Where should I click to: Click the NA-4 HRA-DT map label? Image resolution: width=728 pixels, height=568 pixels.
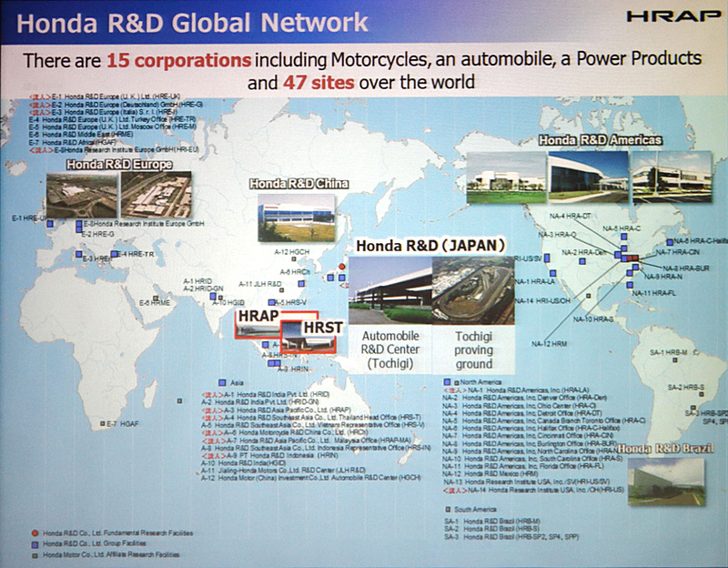click(x=571, y=216)
